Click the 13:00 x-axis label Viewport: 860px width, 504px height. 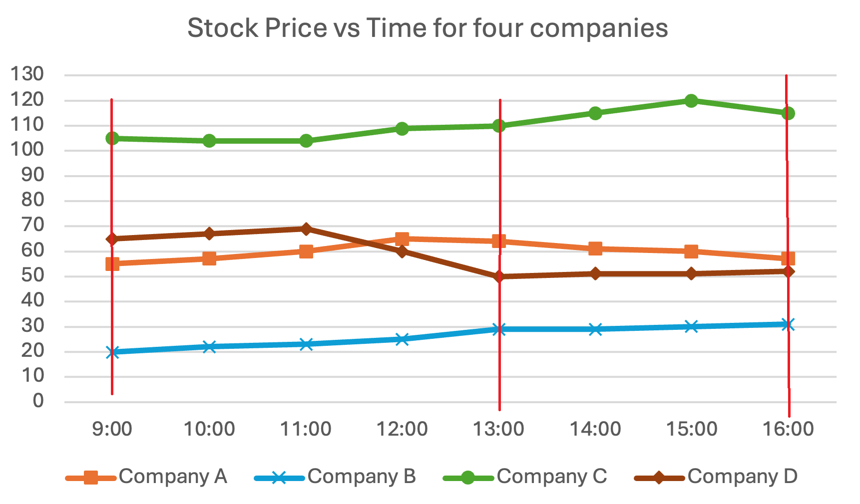tap(498, 429)
